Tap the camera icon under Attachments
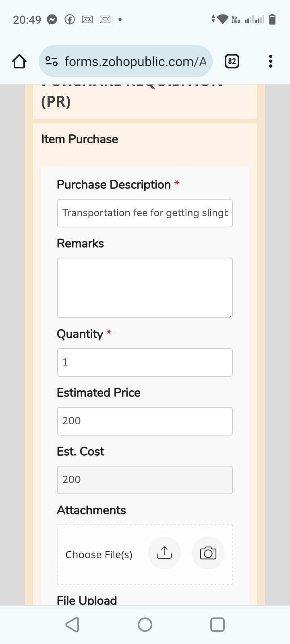Image resolution: width=290 pixels, height=644 pixels. tap(208, 553)
